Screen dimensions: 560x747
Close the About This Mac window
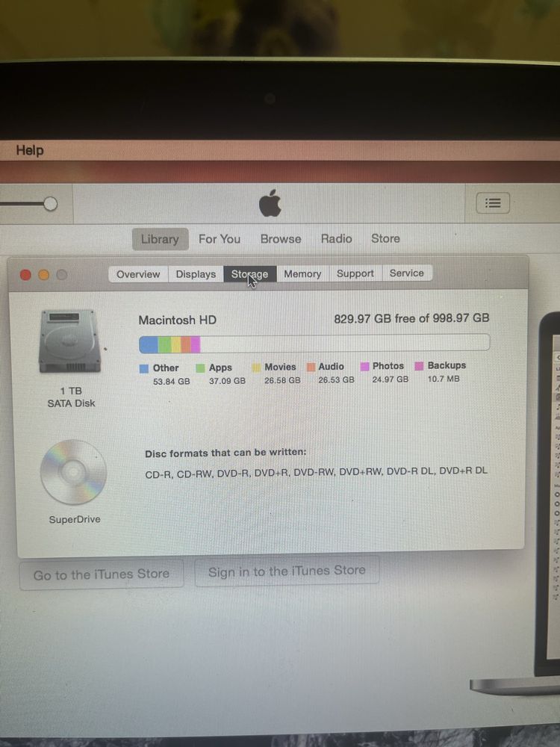coord(25,275)
